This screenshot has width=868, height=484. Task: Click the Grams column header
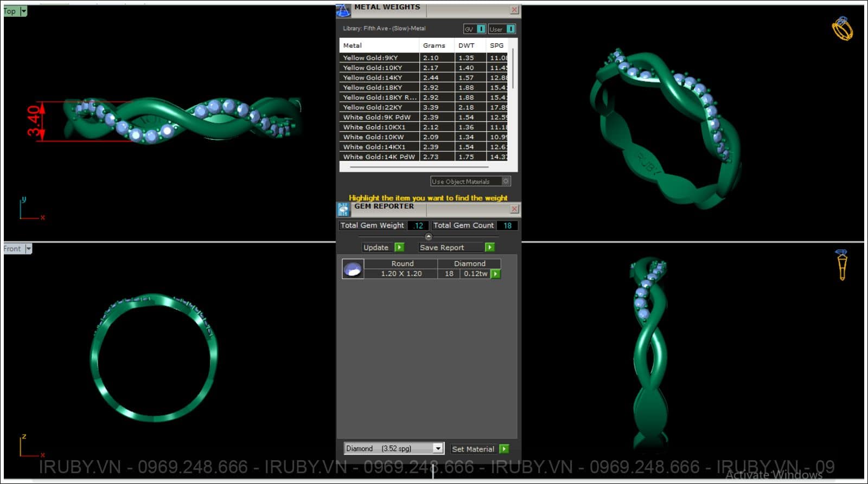coord(437,46)
